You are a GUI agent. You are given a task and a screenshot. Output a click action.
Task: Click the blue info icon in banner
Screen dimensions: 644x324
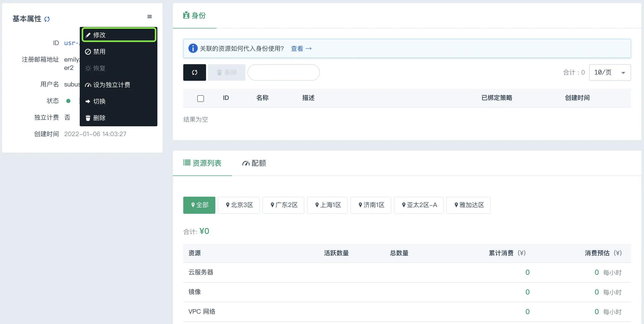pos(193,48)
